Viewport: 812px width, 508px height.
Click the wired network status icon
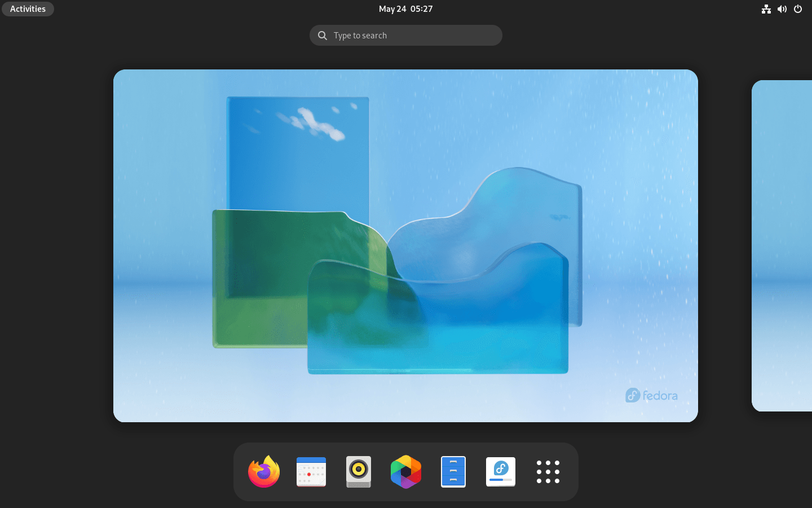766,9
